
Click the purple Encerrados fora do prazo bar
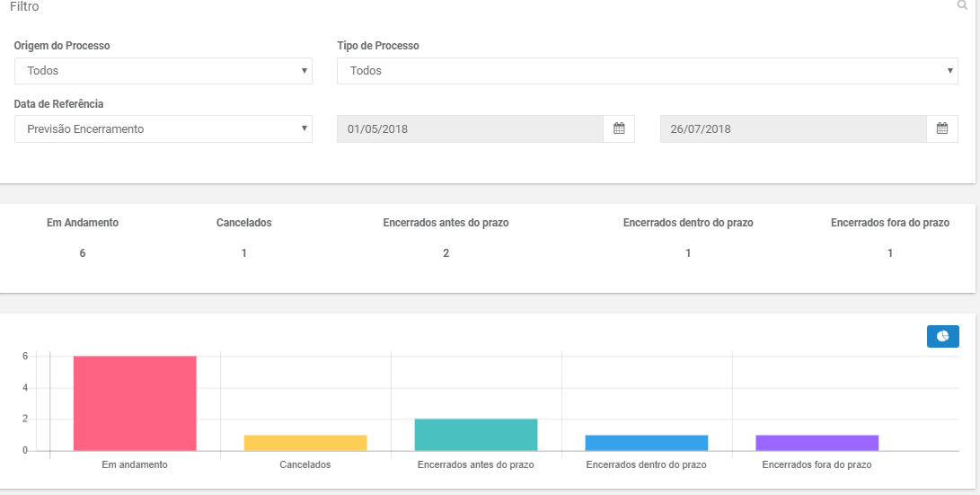point(817,443)
